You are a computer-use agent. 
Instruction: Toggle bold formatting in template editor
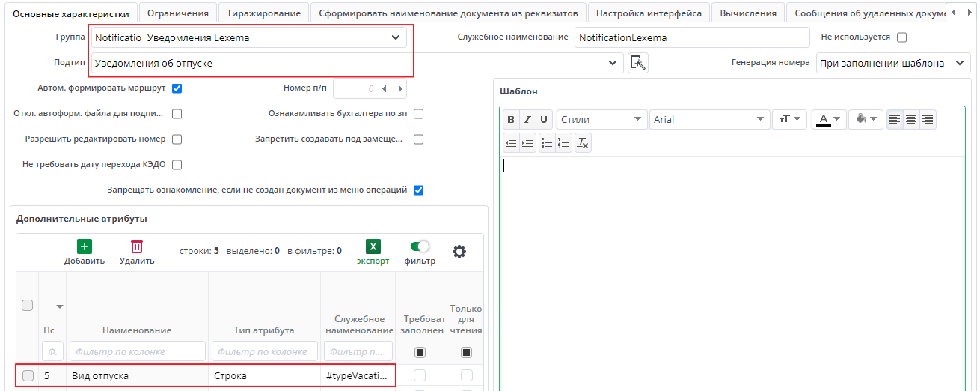tap(511, 120)
